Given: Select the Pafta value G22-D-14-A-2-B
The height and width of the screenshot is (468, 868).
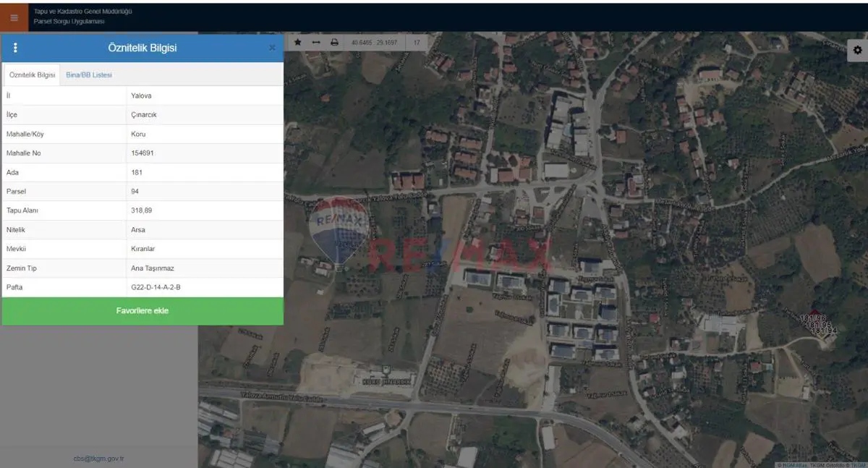Looking at the screenshot, I should pos(156,287).
